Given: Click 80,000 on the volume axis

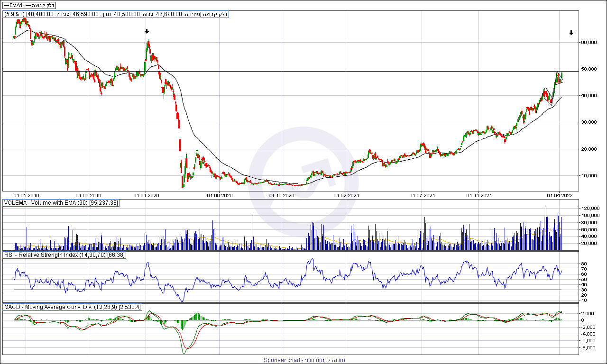Looking at the screenshot, I should coord(589,223).
